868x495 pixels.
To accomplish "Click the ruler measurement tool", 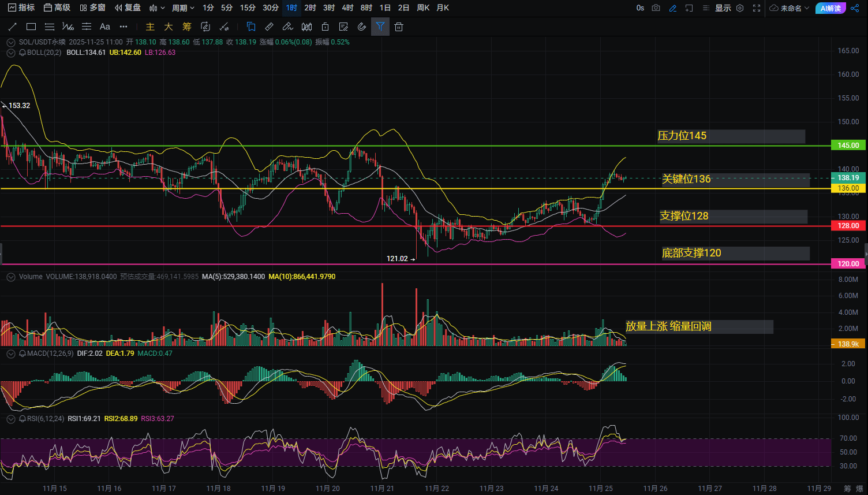I will click(269, 27).
